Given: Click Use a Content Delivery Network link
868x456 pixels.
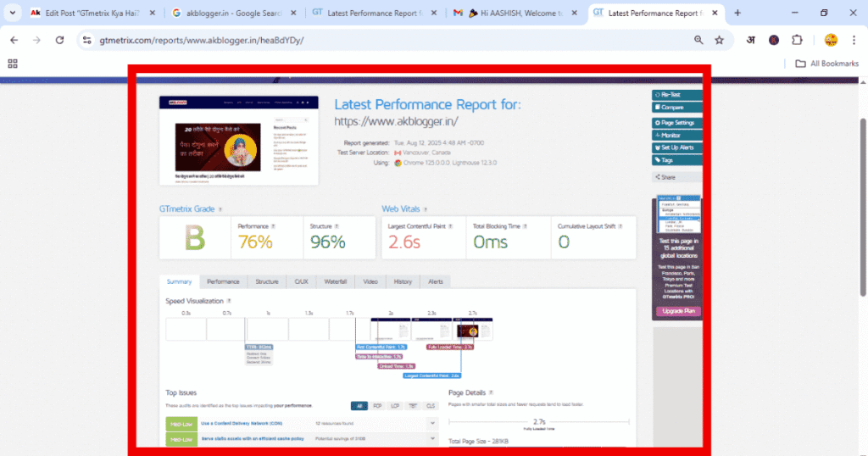Looking at the screenshot, I should point(242,423).
